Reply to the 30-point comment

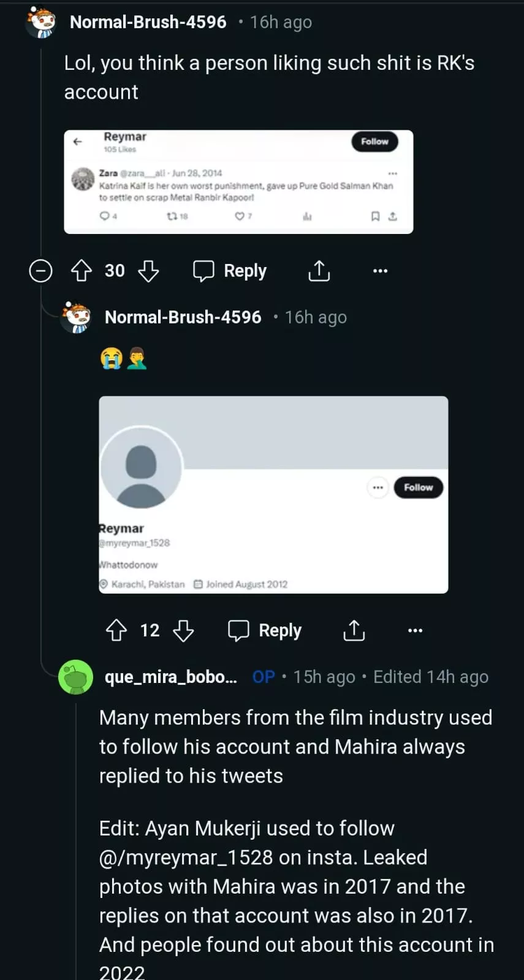pyautogui.click(x=230, y=271)
